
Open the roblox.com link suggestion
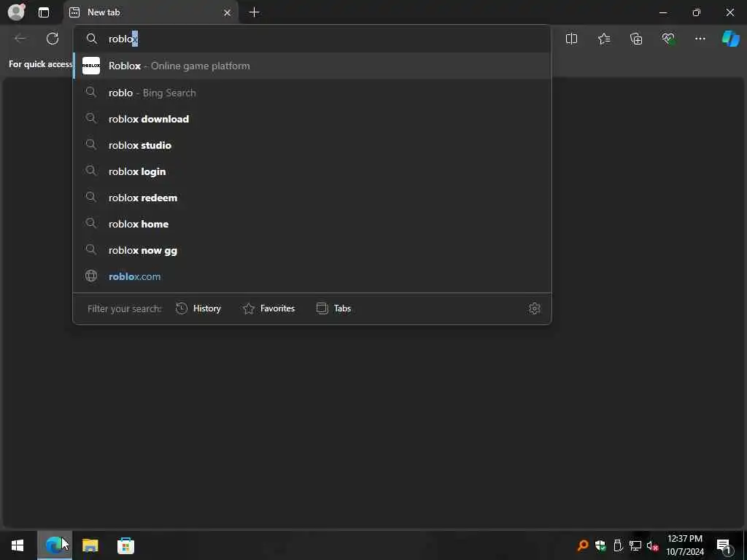pyautogui.click(x=312, y=276)
